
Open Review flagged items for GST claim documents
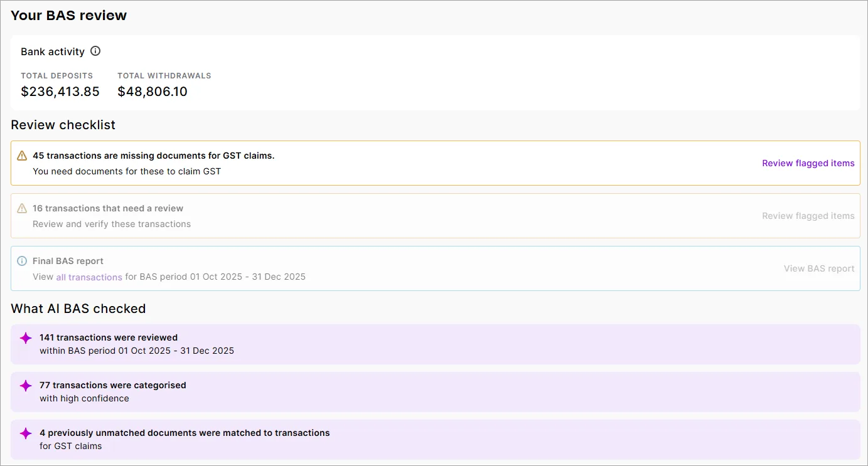click(x=808, y=163)
